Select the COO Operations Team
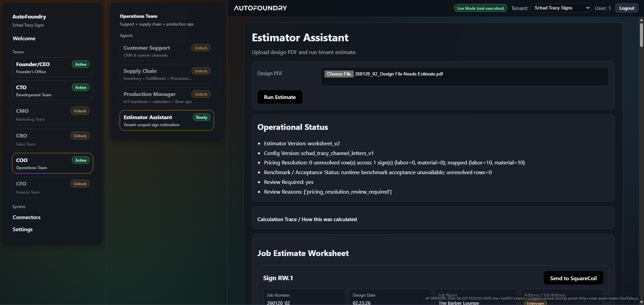This screenshot has height=305, width=644. [52, 163]
